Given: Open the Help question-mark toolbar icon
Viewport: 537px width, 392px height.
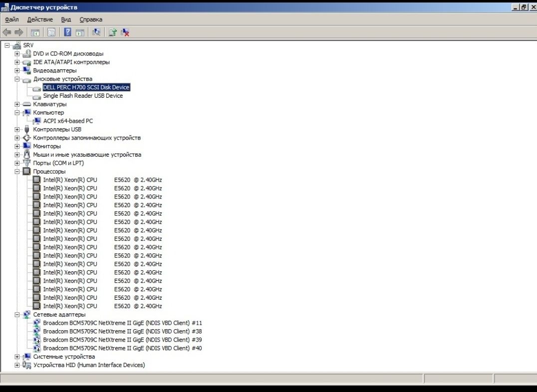Looking at the screenshot, I should pos(67,32).
